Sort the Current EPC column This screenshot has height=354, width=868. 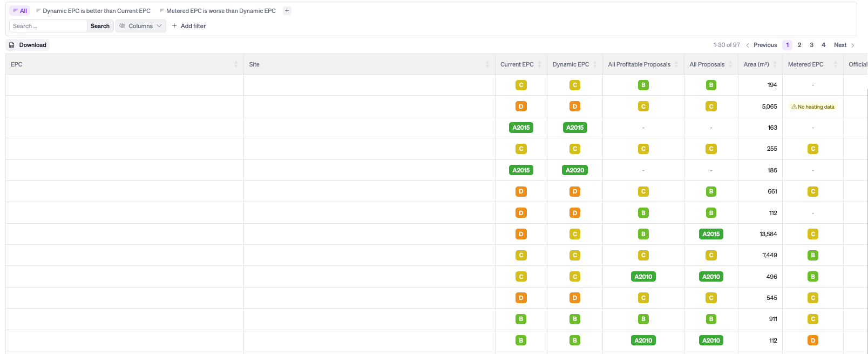tap(539, 64)
